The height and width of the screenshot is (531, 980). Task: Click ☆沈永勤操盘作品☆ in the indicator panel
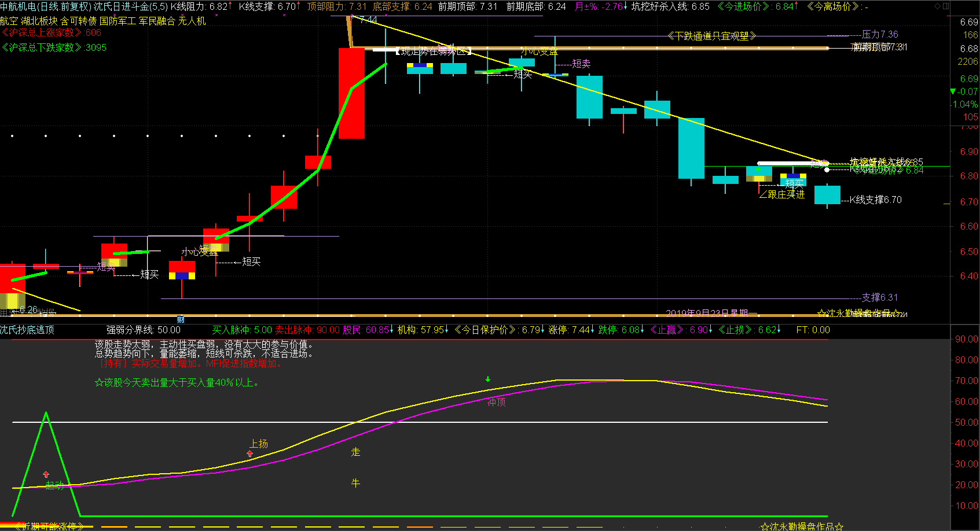coord(802,526)
